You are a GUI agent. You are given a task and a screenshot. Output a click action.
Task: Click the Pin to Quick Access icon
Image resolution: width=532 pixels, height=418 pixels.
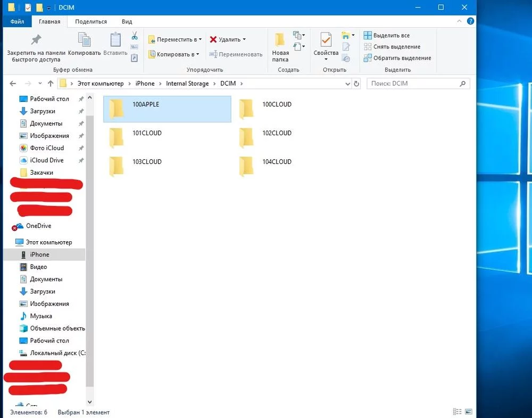click(x=36, y=40)
